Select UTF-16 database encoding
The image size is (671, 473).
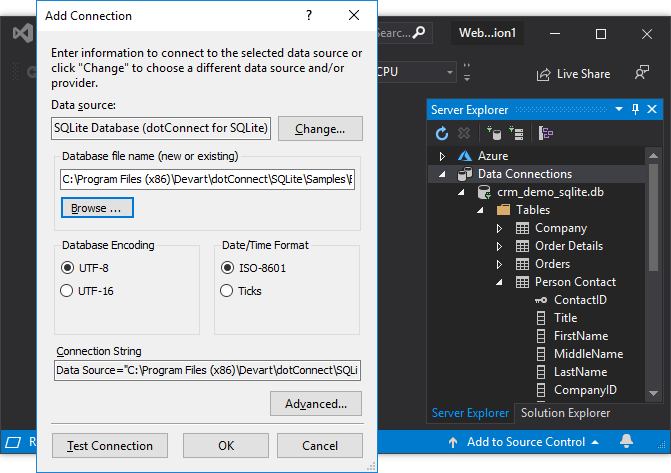67,291
